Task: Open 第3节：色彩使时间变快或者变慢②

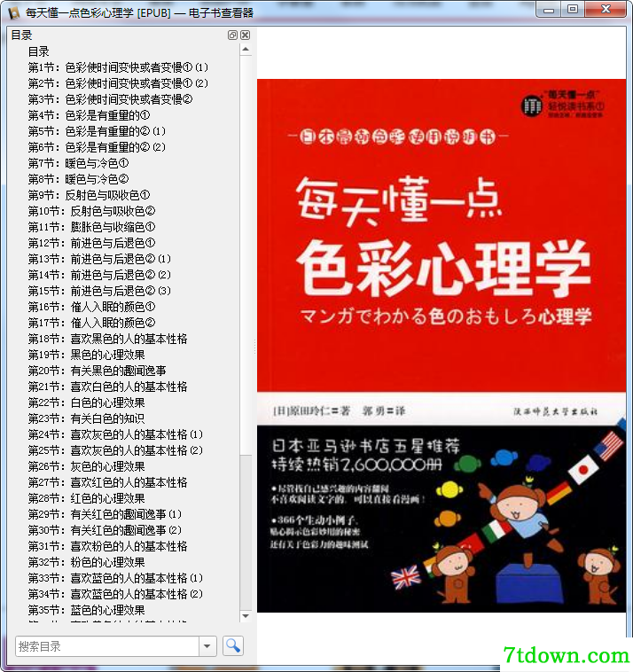Action: (x=110, y=99)
